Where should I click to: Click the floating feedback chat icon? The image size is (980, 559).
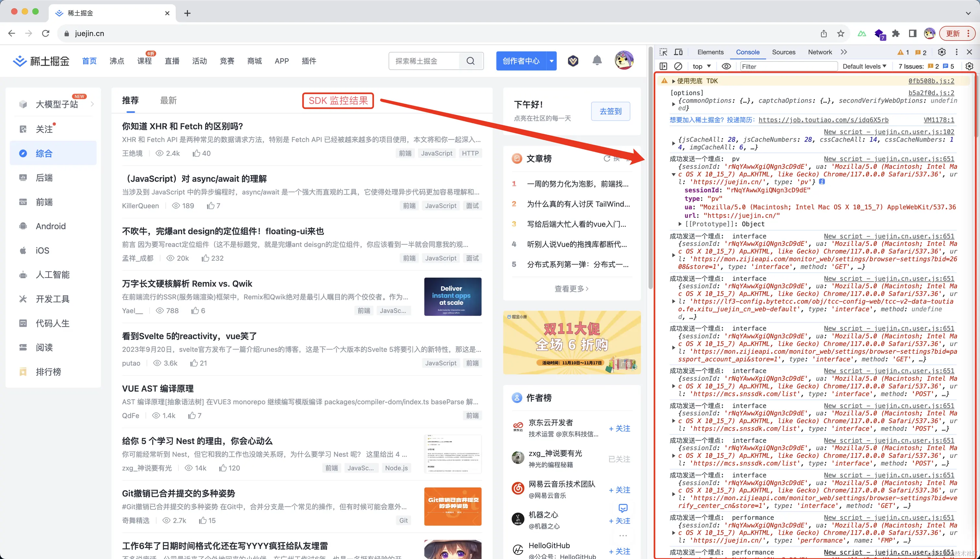point(623,508)
